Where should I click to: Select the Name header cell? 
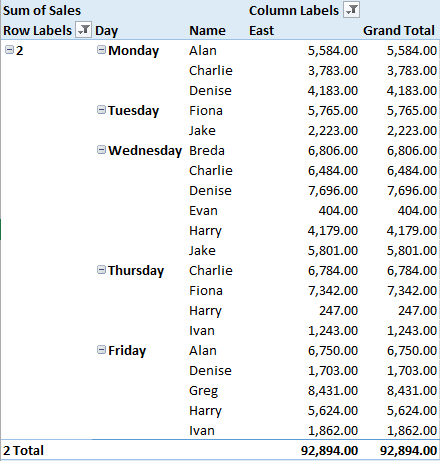click(207, 31)
